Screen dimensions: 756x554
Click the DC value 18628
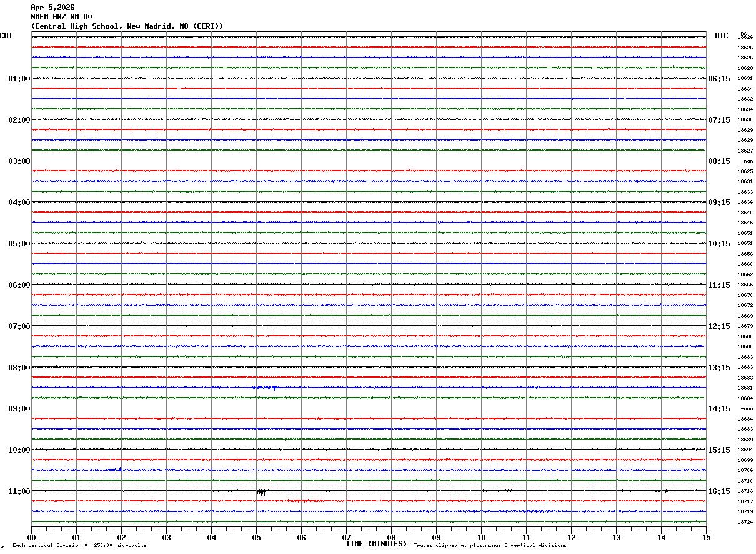click(745, 68)
